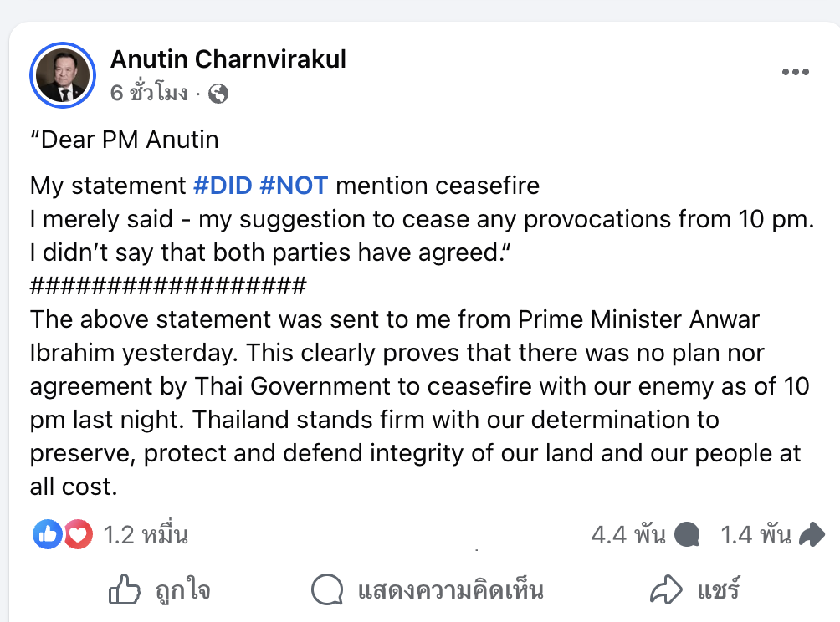This screenshot has height=622, width=840.
Task: Click the public globe audience icon
Action: [218, 94]
